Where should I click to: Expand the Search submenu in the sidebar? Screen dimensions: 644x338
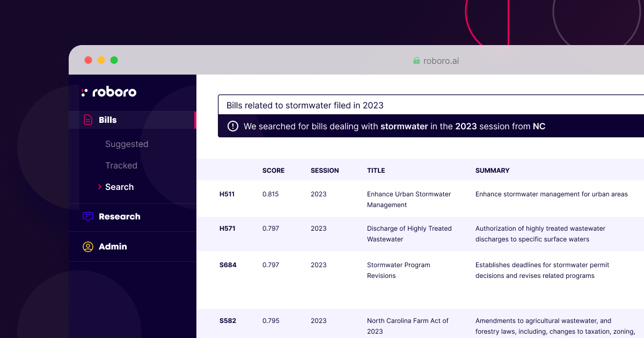tap(118, 187)
